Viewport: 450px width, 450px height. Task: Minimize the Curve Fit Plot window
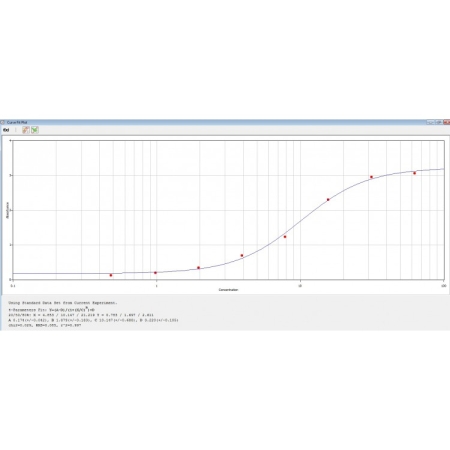pyautogui.click(x=430, y=122)
